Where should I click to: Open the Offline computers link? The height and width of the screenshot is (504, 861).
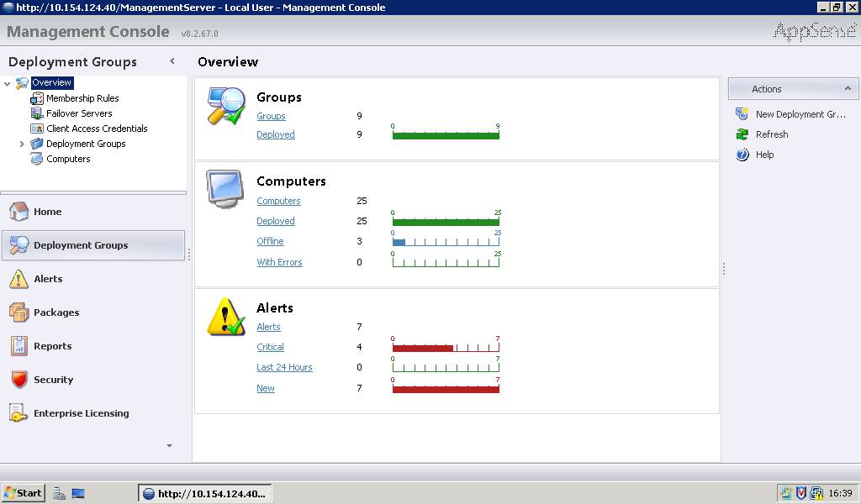pyautogui.click(x=270, y=241)
